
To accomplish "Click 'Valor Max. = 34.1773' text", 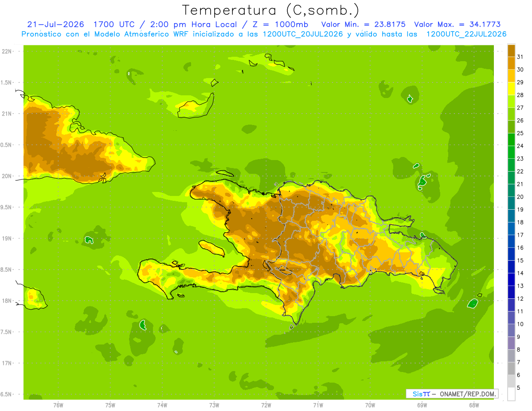I will (x=457, y=24).
